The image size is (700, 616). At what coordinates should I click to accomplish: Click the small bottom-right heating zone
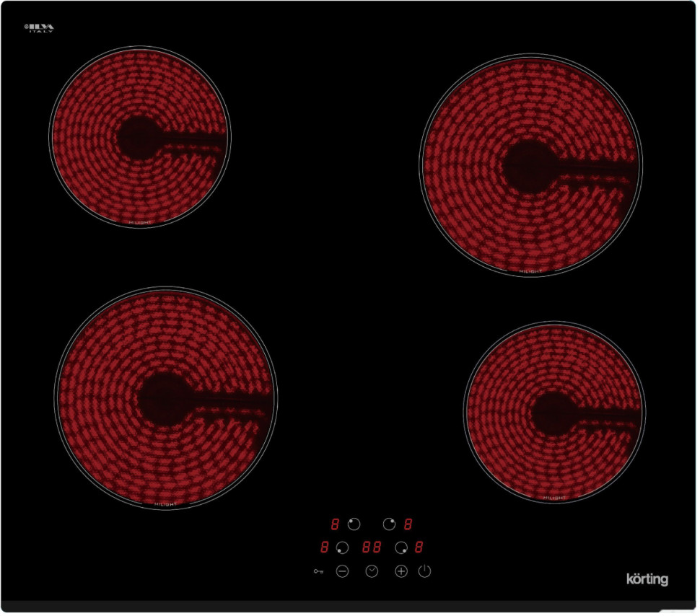tap(554, 413)
